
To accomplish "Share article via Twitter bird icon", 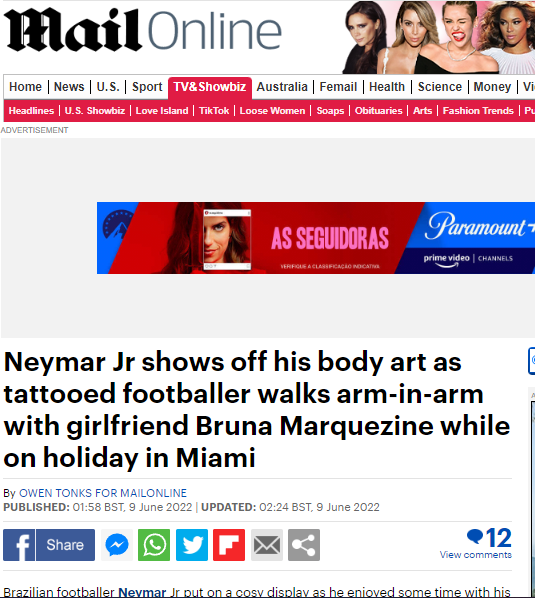I will point(192,545).
